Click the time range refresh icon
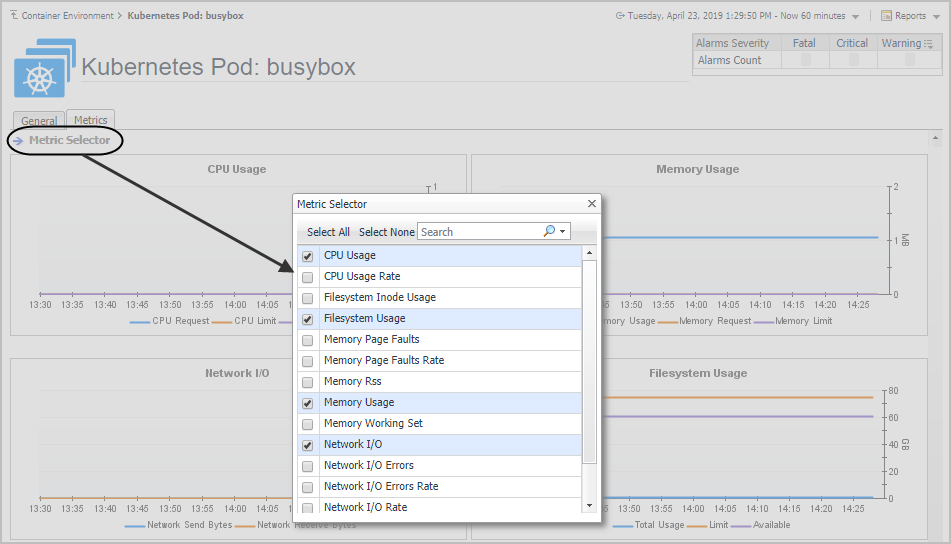 tap(620, 16)
